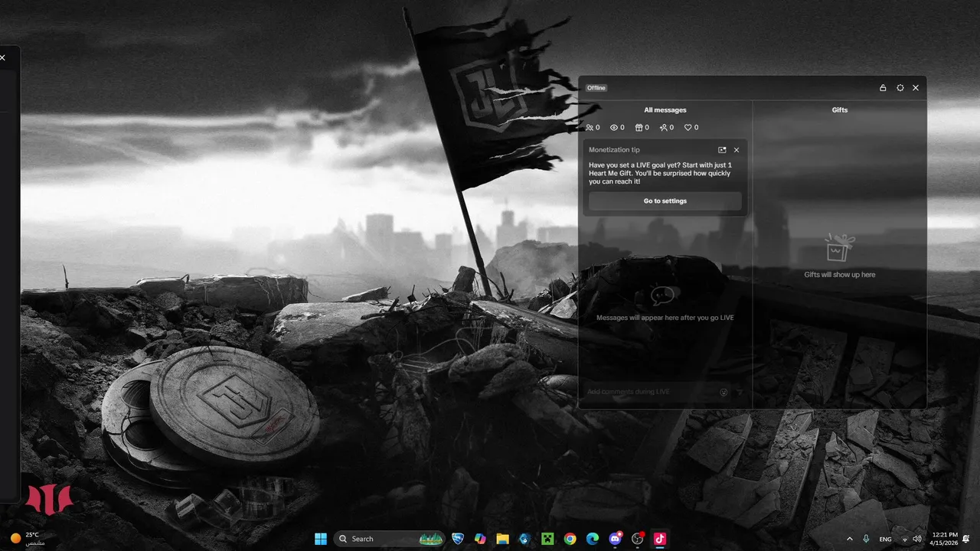Open network and volume quick settings
Screen dimensions: 980x551
[x=911, y=539]
